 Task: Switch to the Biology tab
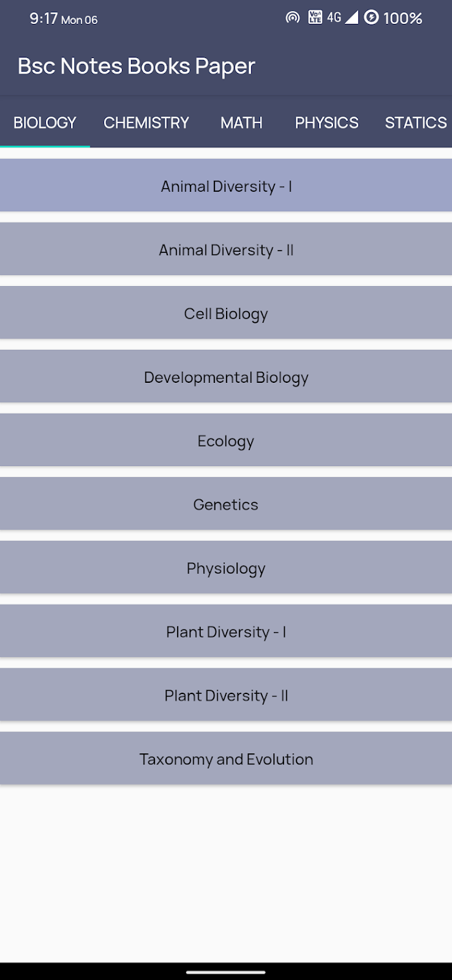[45, 123]
